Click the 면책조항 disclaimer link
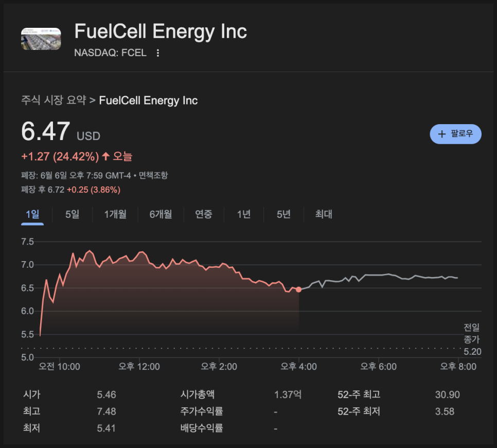This screenshot has height=448, width=497. click(153, 176)
